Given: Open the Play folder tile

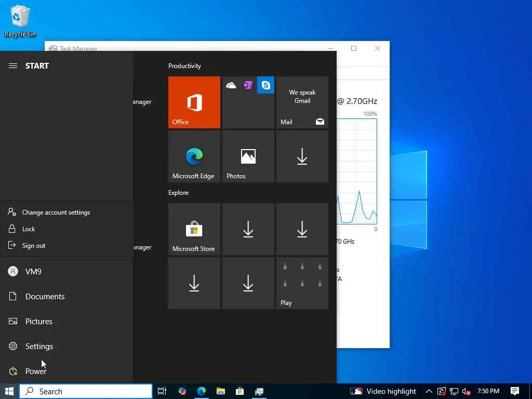Looking at the screenshot, I should pos(302,283).
